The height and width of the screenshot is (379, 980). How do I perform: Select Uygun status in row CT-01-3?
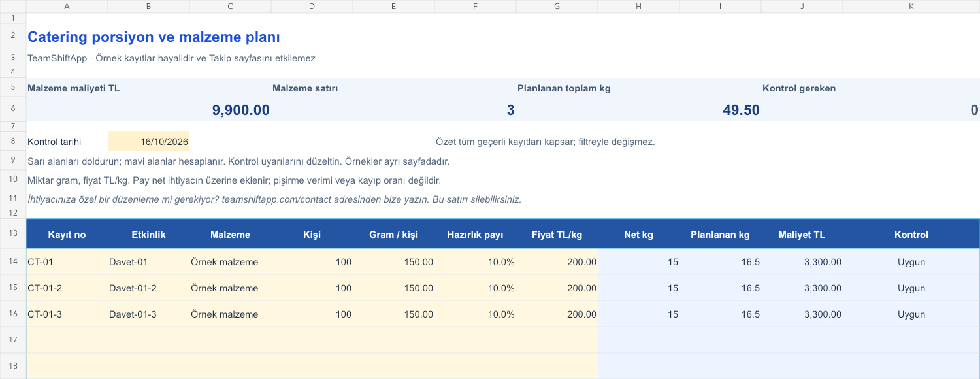[x=911, y=314]
